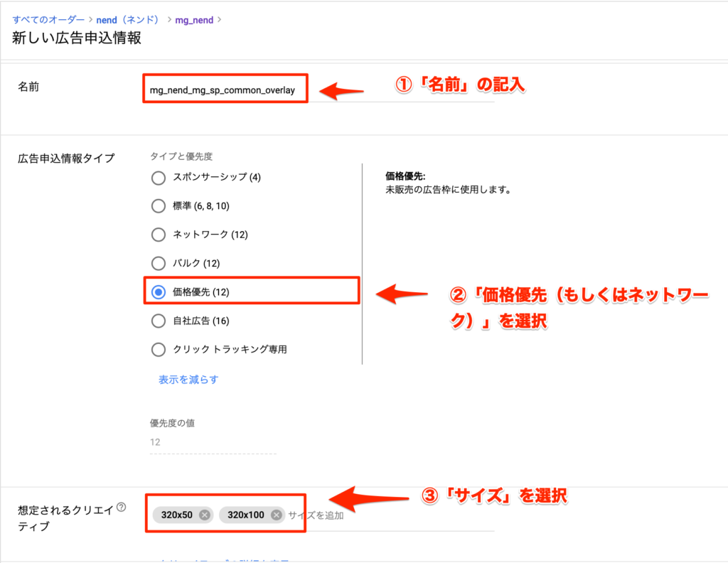The image size is (728, 563).
Task: Open the nend（ネンド） breadcrumb link
Action: (x=129, y=20)
